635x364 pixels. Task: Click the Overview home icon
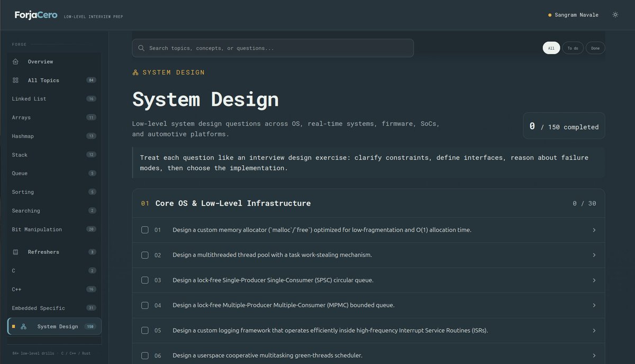click(15, 61)
